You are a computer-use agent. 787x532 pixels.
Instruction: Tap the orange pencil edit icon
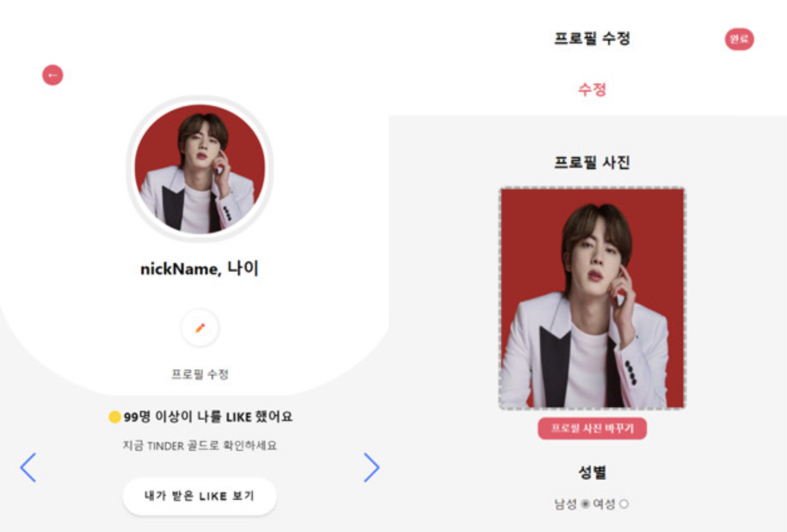click(200, 328)
